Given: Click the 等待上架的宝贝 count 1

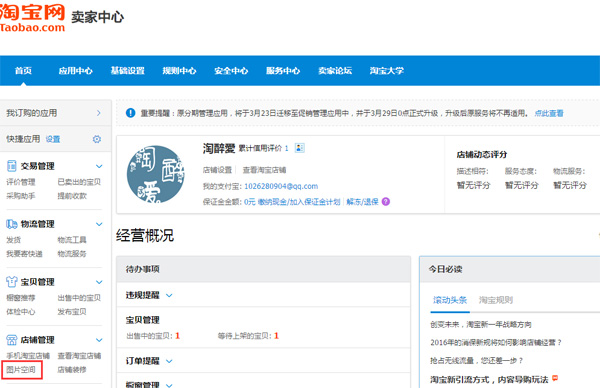Looking at the screenshot, I should [x=276, y=336].
